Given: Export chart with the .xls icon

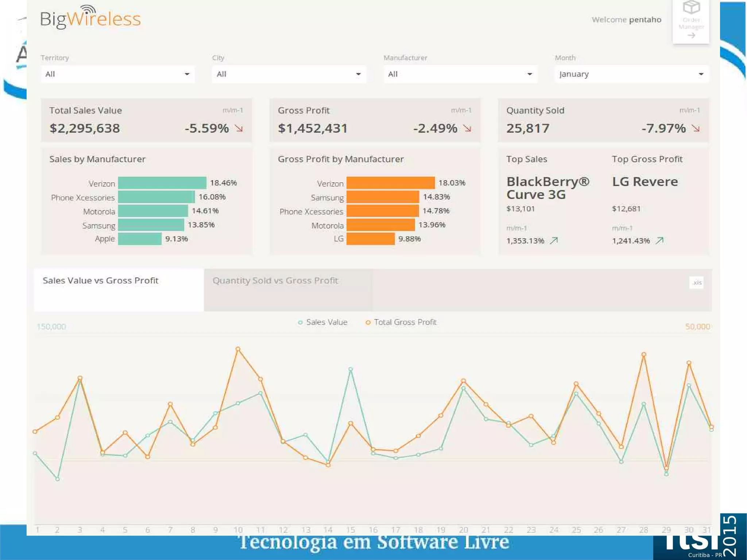Looking at the screenshot, I should point(696,282).
